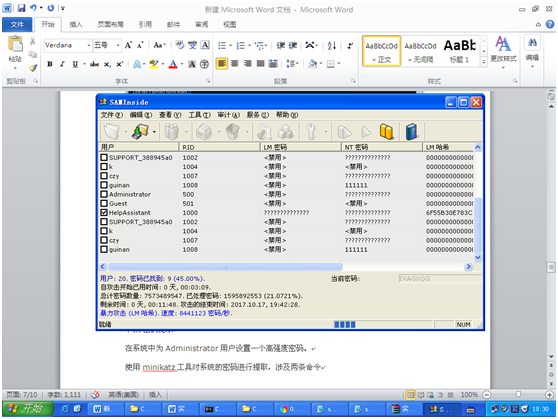Click the SAMInside open folder toolbar icon
Viewport: 558px width, 419px height.
click(x=112, y=131)
